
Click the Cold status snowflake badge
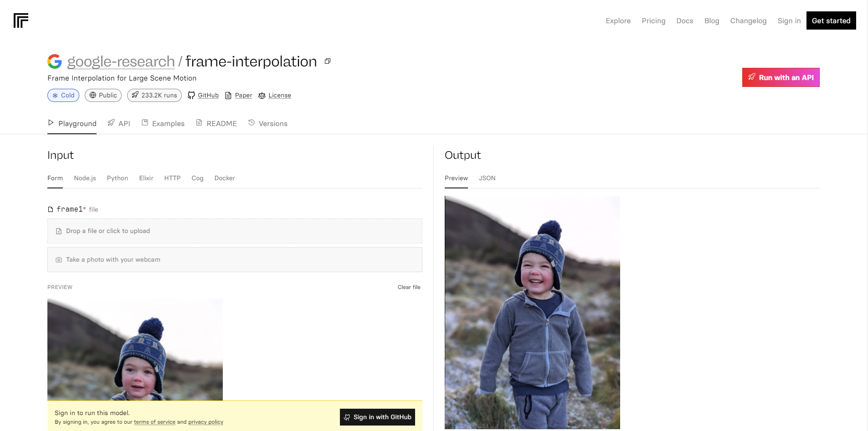pyautogui.click(x=63, y=95)
